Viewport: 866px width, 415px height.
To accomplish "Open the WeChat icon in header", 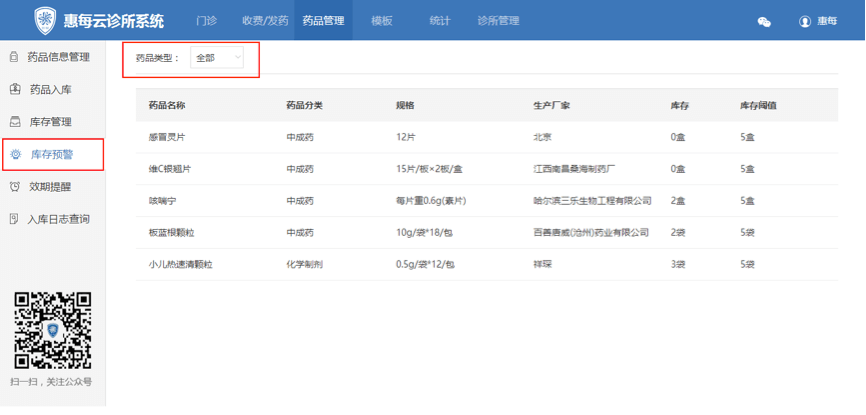I will tap(764, 22).
